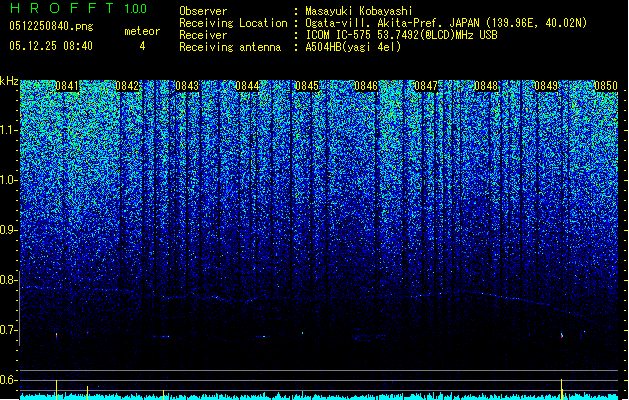The width and height of the screenshot is (629, 400).
Task: Click the Ogata-vill. Akita-Pref. JAPAN location text
Action: (446, 23)
